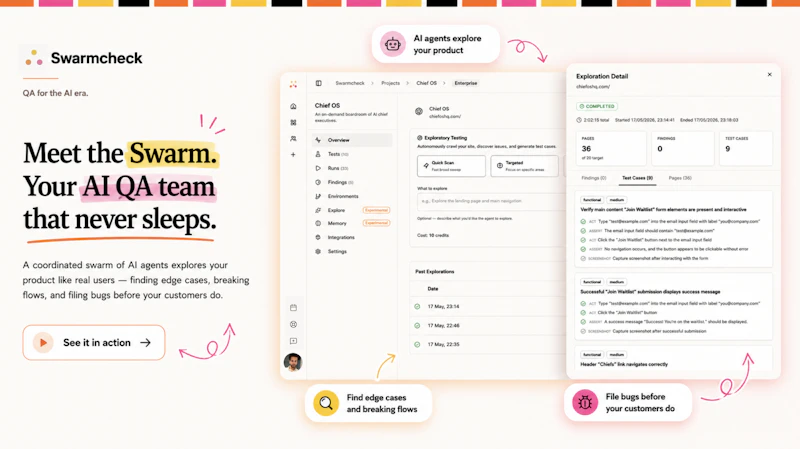The image size is (800, 449).
Task: Click the See it in action button
Action: [94, 342]
